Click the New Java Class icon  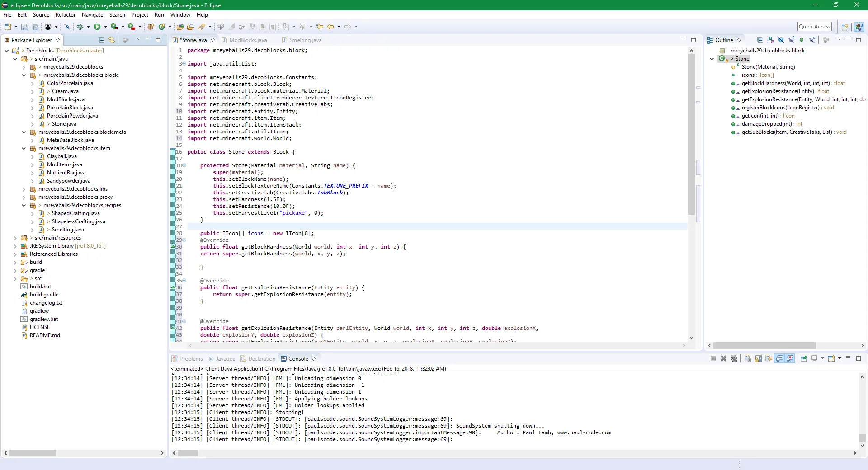pos(162,27)
